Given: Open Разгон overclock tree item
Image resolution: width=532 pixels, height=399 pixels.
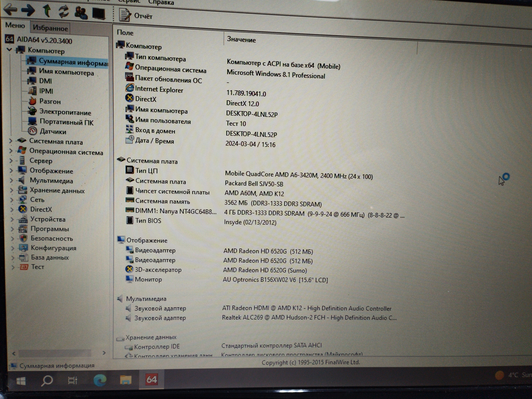Looking at the screenshot, I should [x=44, y=101].
